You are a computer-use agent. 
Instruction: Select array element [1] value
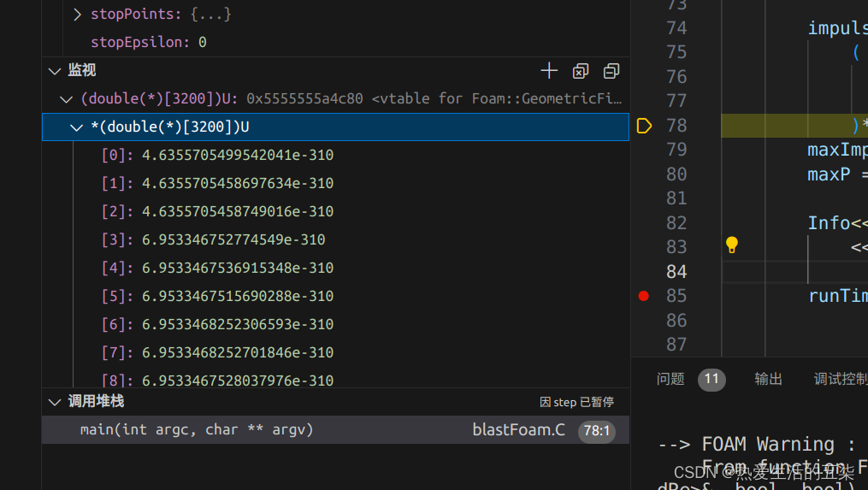click(238, 183)
